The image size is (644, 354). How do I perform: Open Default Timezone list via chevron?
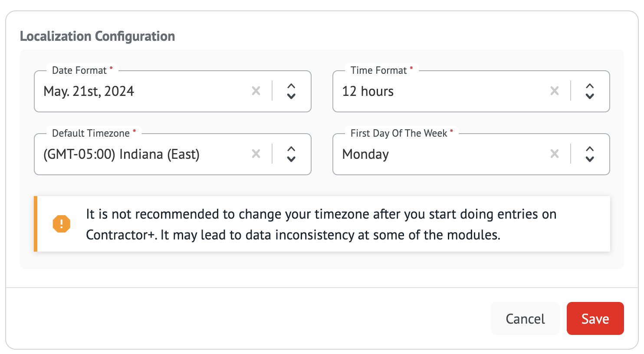tap(291, 154)
